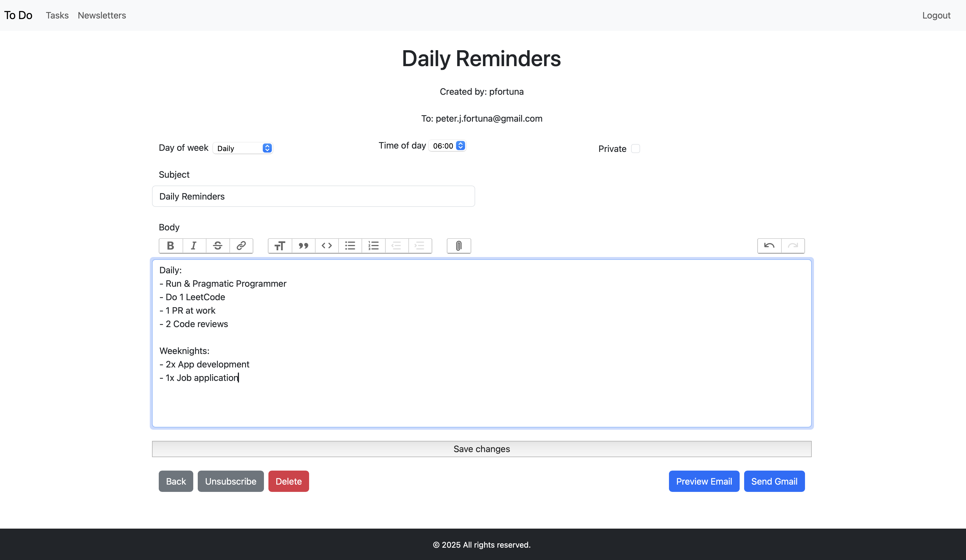Go to the Newsletters page
Viewport: 966px width, 560px height.
(102, 15)
